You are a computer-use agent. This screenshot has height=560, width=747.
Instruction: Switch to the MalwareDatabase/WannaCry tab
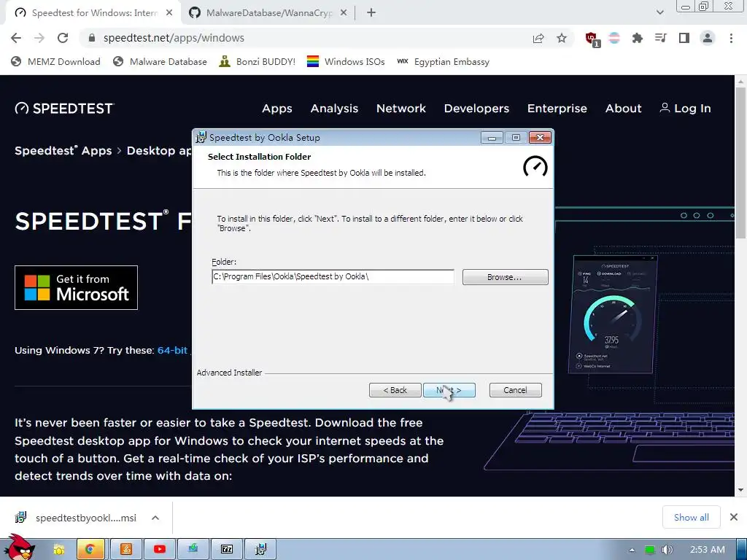[x=268, y=13]
